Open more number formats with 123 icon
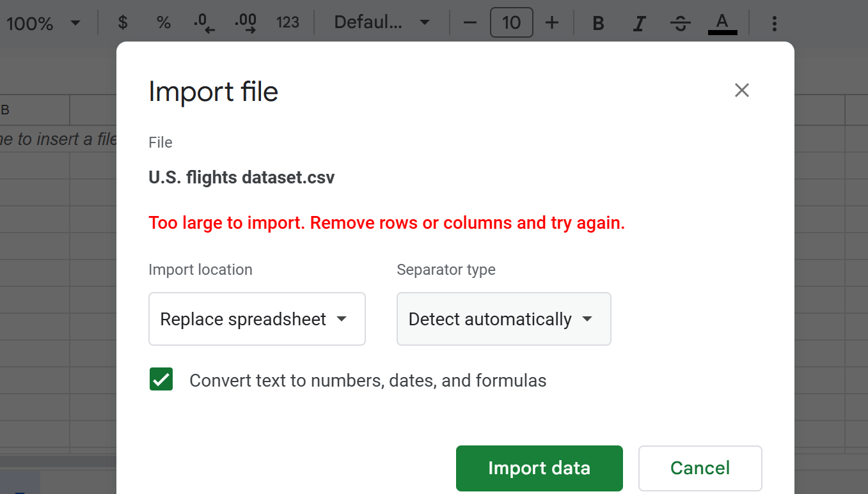868x494 pixels. tap(288, 22)
